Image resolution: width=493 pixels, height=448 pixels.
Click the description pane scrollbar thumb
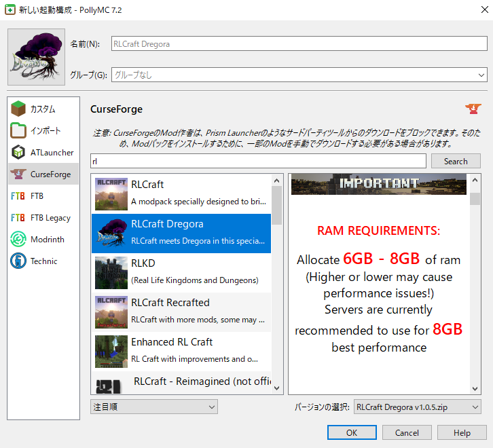pos(475,199)
